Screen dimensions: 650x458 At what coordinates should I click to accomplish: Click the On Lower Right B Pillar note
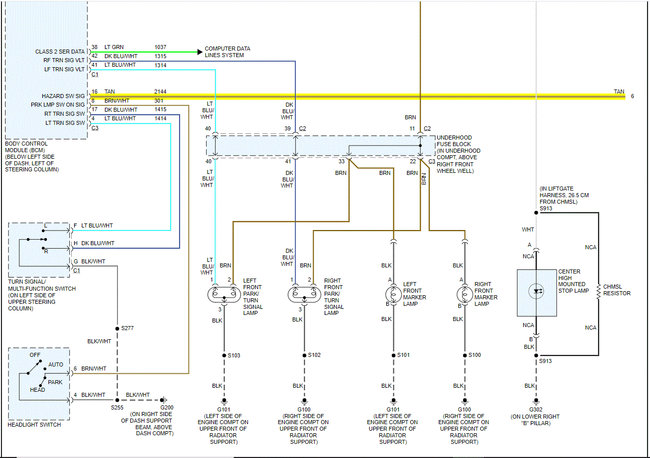(x=535, y=420)
